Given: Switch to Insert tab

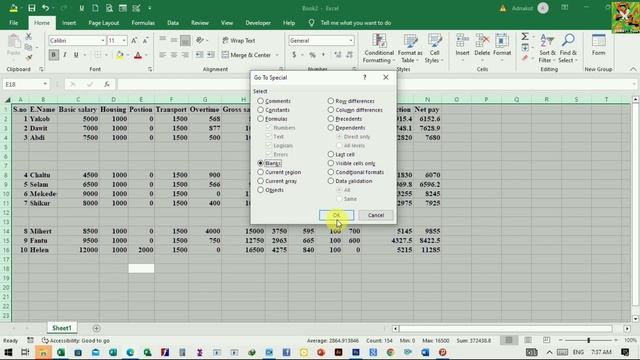Looking at the screenshot, I should [69, 23].
